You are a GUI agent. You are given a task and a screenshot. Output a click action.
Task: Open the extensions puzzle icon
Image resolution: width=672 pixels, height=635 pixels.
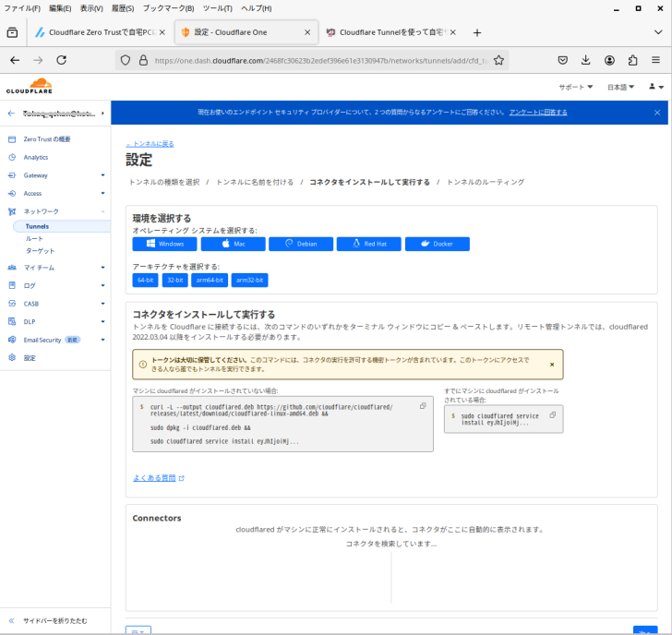pyautogui.click(x=632, y=60)
